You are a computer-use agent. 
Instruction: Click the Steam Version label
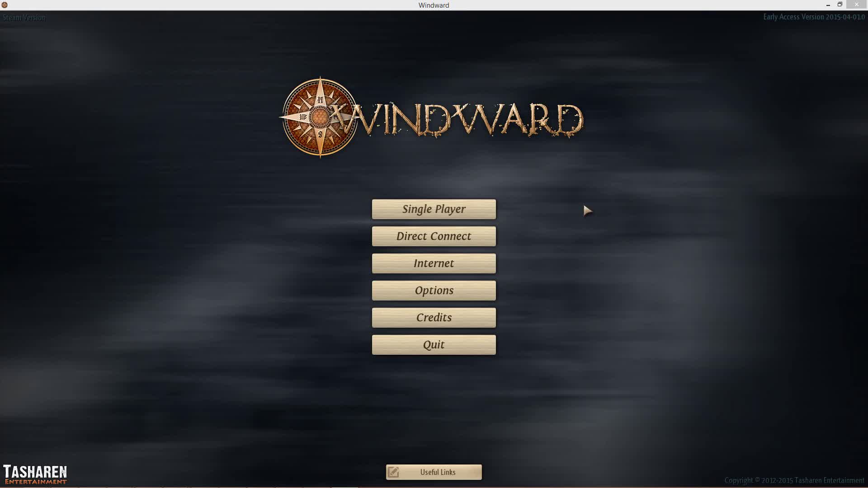[24, 18]
